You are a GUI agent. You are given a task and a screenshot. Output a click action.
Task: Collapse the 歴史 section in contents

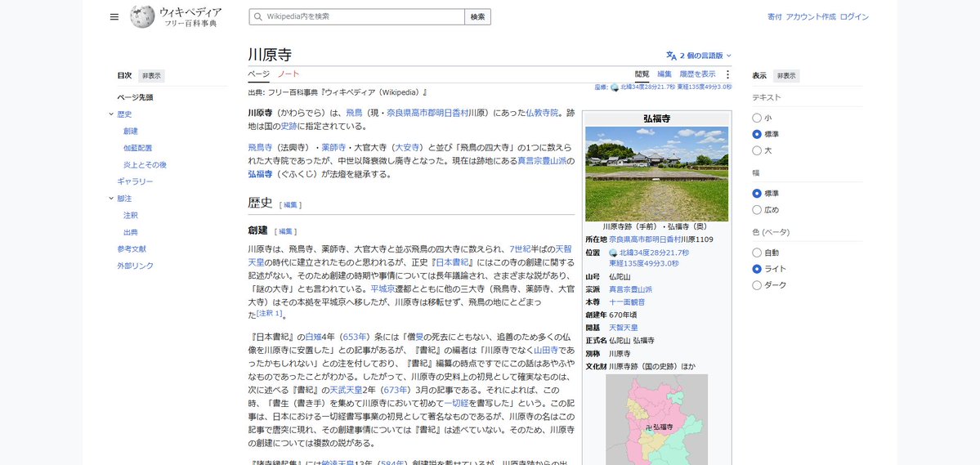[x=111, y=114]
